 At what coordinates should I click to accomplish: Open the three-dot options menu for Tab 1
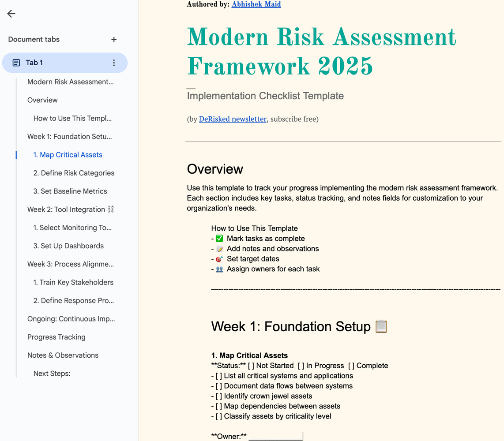pos(114,62)
